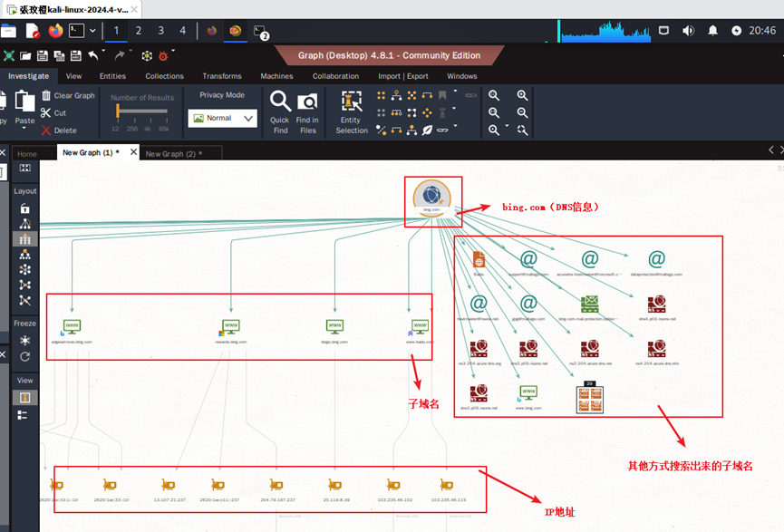Click the bookmark flag icon in ribbon
The height and width of the screenshot is (532, 784).
pos(442,95)
